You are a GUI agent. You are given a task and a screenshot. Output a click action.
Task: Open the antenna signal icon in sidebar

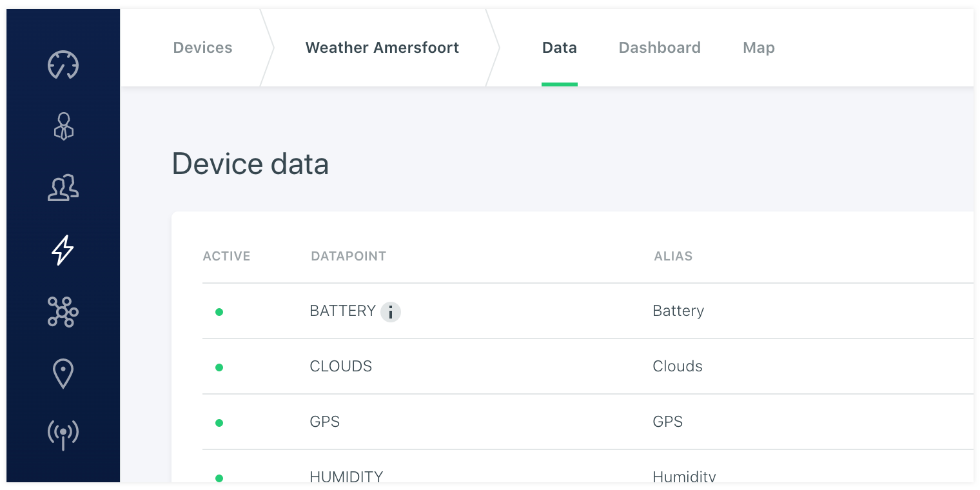63,434
